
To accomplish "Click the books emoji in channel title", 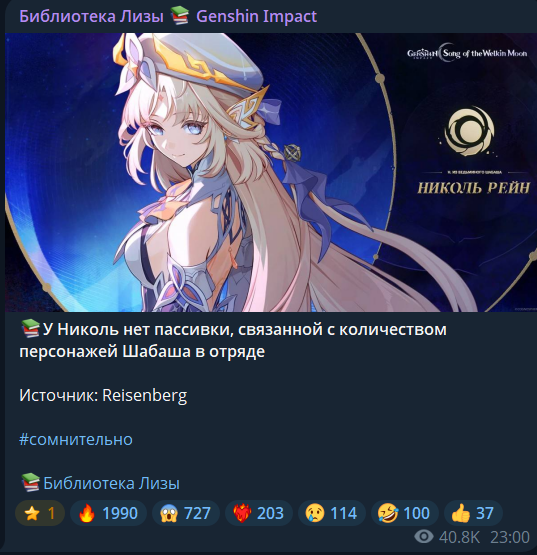I will click(x=179, y=17).
